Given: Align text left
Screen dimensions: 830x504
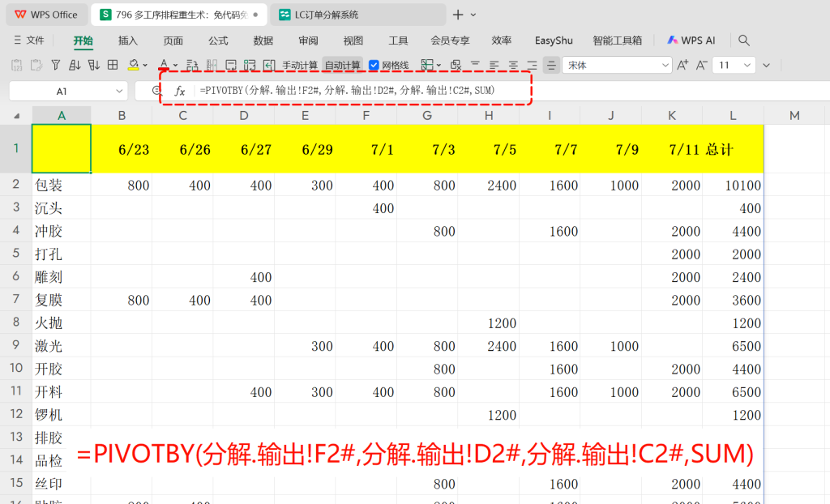Looking at the screenshot, I should (x=494, y=65).
